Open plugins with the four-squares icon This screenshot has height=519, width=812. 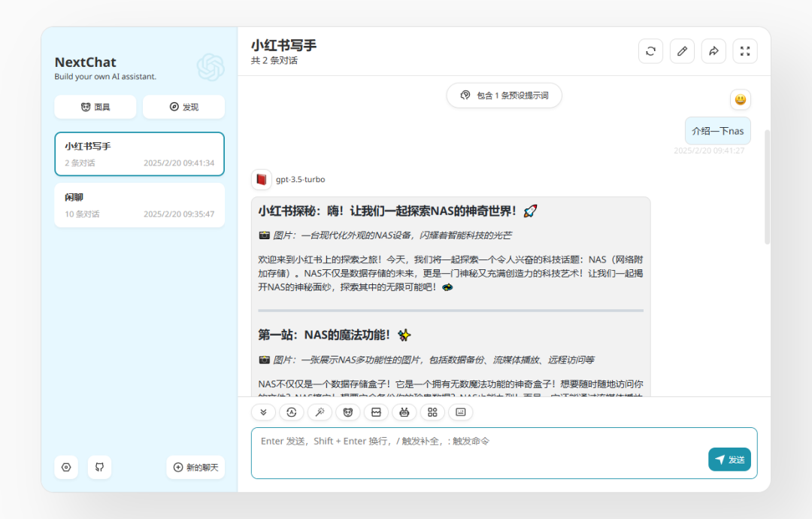(432, 412)
